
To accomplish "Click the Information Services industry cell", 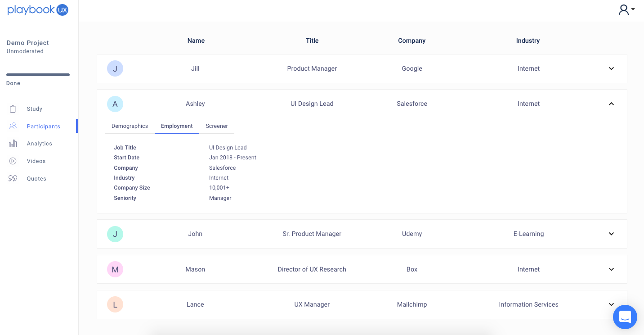I will coord(528,304).
